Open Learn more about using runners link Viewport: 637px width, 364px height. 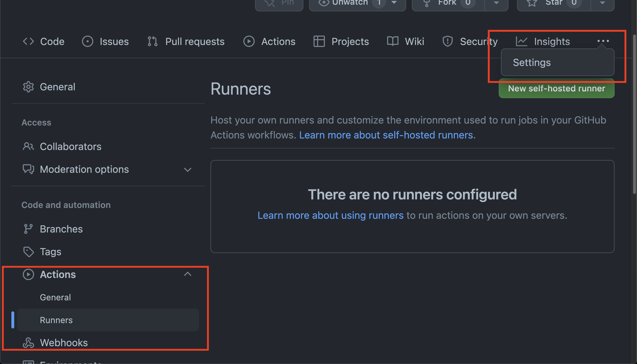[330, 215]
